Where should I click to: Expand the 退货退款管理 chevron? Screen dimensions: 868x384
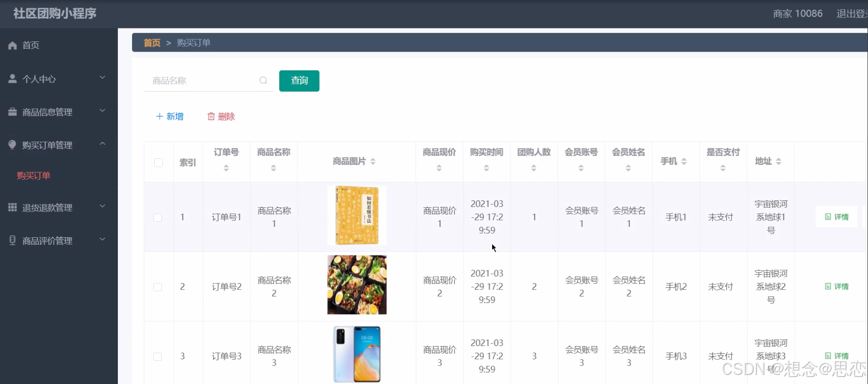(x=102, y=206)
